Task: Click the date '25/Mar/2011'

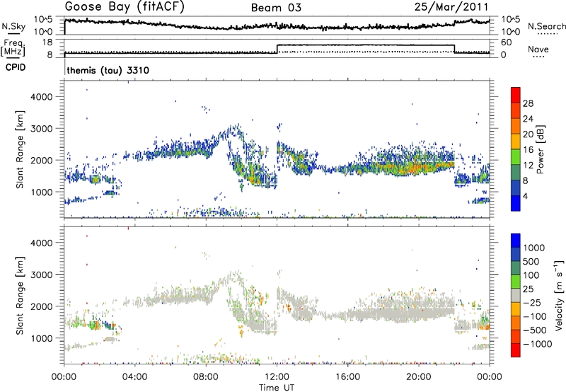Action: pos(451,7)
